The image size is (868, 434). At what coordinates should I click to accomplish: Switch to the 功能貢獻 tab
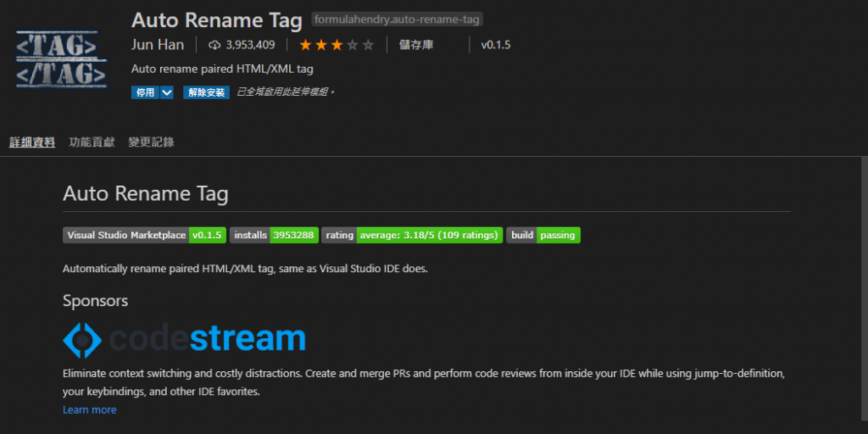(92, 142)
